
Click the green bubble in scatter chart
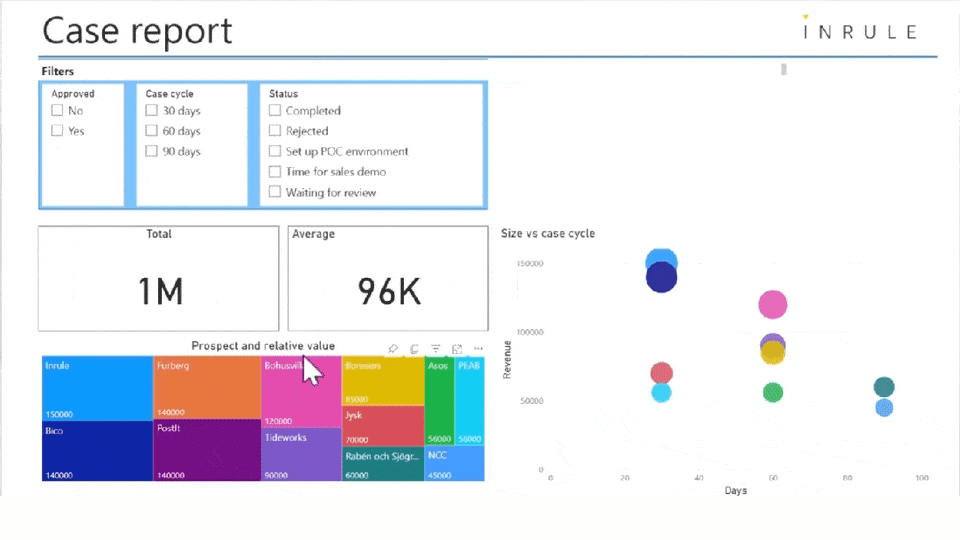pyautogui.click(x=773, y=392)
